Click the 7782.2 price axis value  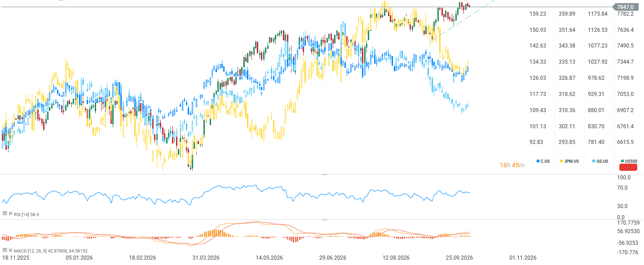tap(625, 14)
